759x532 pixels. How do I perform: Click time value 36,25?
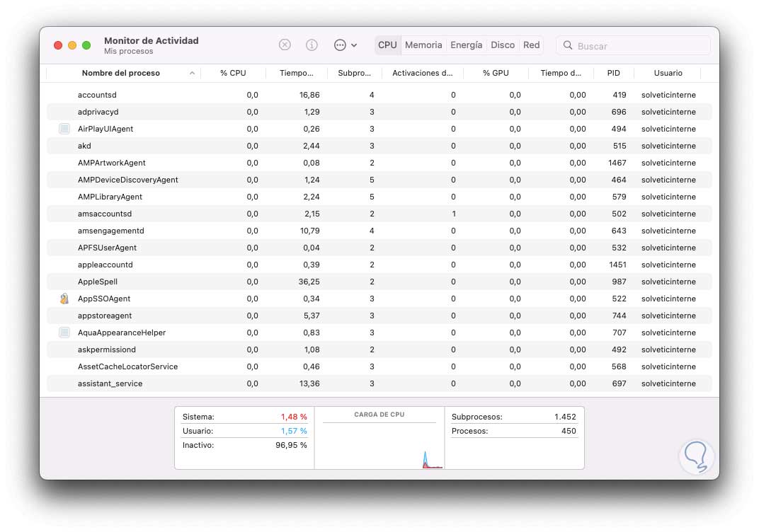[x=309, y=282]
